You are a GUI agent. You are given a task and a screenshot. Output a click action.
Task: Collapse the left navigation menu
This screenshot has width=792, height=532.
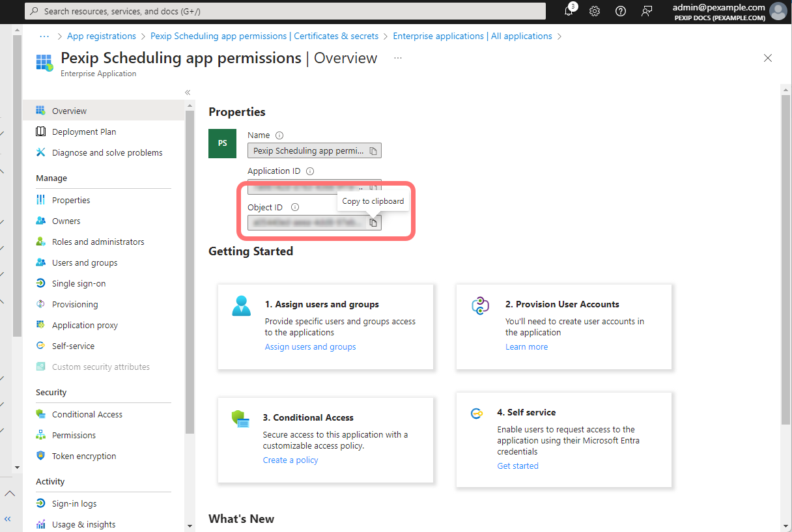click(x=188, y=92)
